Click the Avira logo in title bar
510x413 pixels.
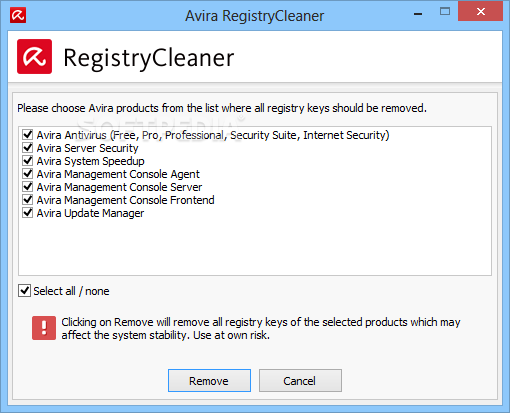coord(18,15)
